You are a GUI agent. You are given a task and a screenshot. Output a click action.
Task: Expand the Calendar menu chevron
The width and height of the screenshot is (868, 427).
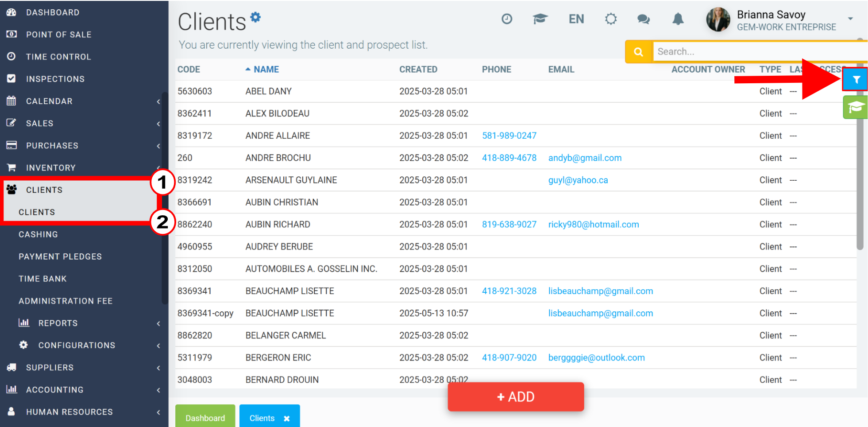158,101
